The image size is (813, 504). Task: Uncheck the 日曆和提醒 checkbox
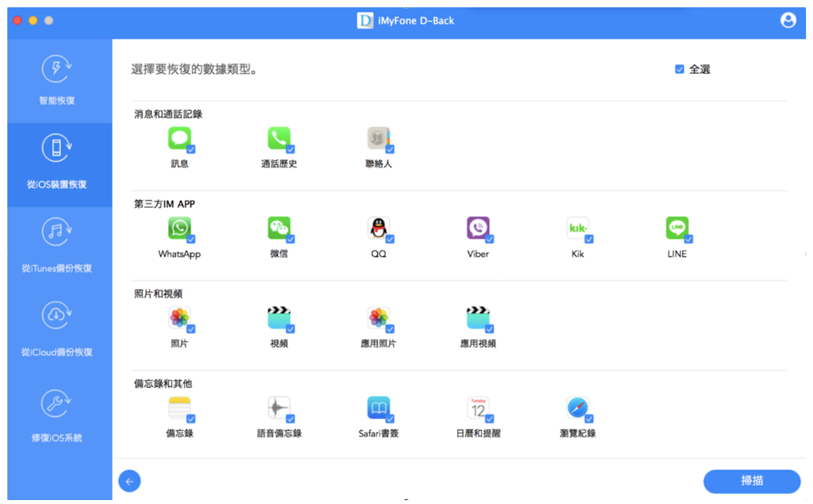coord(489,419)
